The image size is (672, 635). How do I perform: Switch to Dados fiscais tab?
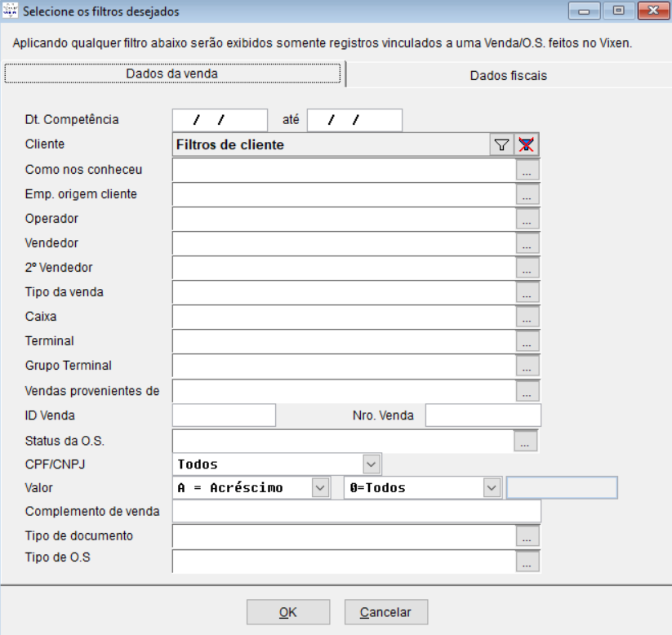click(509, 75)
